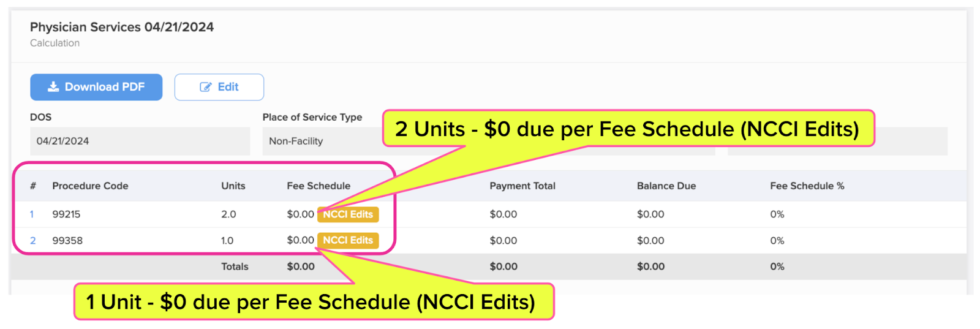Select the DOS field 04/21/2024
980x329 pixels.
[140, 141]
